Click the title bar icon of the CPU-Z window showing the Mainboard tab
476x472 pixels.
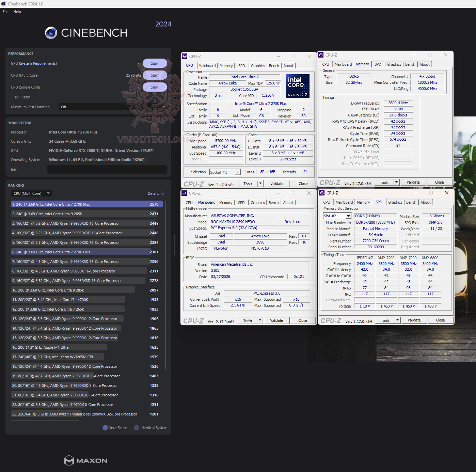tap(184, 193)
